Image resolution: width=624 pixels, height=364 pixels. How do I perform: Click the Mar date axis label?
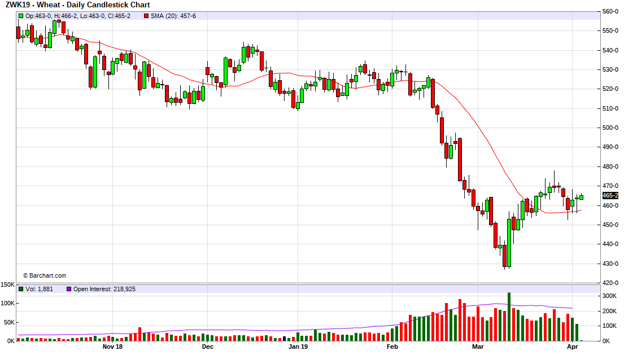tap(478, 347)
